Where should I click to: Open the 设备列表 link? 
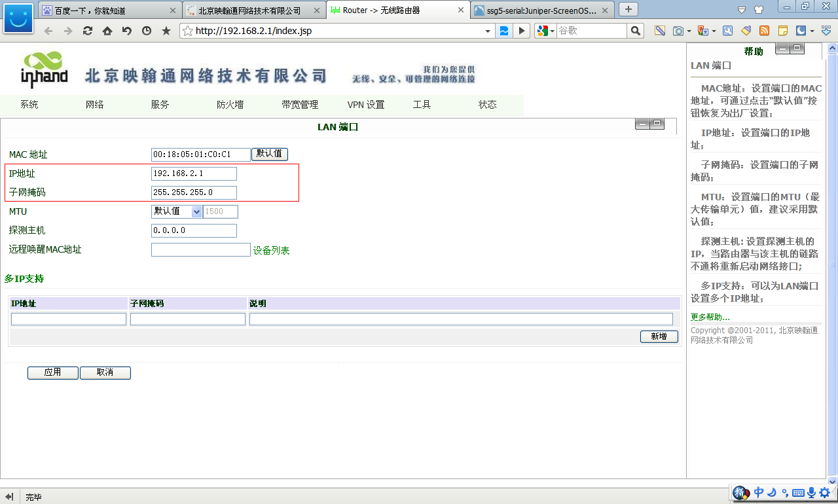click(x=271, y=250)
